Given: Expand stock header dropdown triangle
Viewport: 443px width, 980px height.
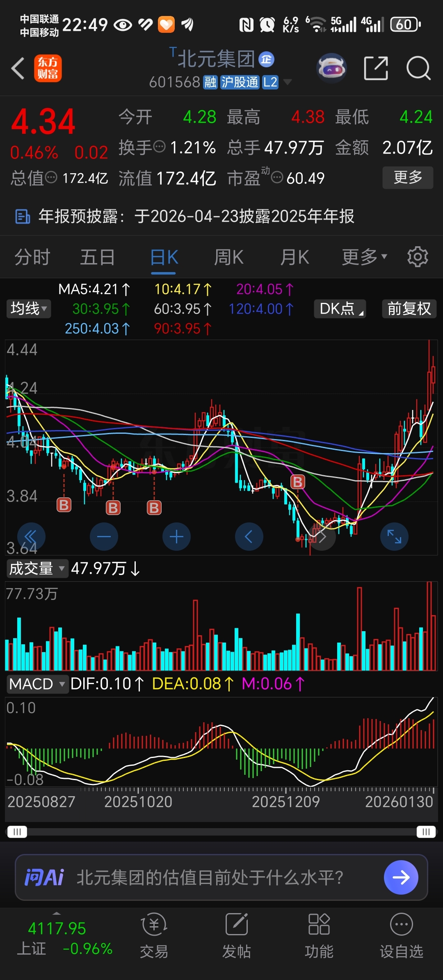Looking at the screenshot, I should pos(288,82).
